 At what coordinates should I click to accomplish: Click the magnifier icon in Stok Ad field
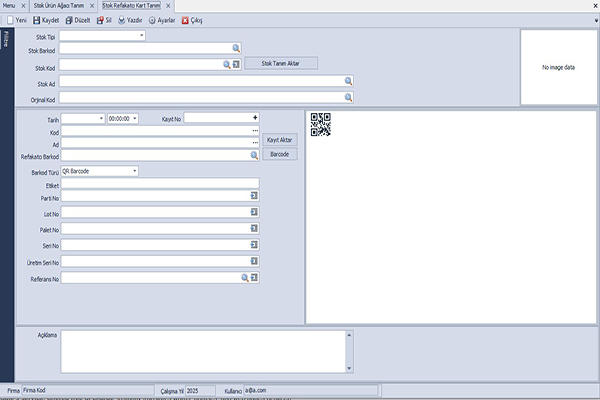click(349, 81)
